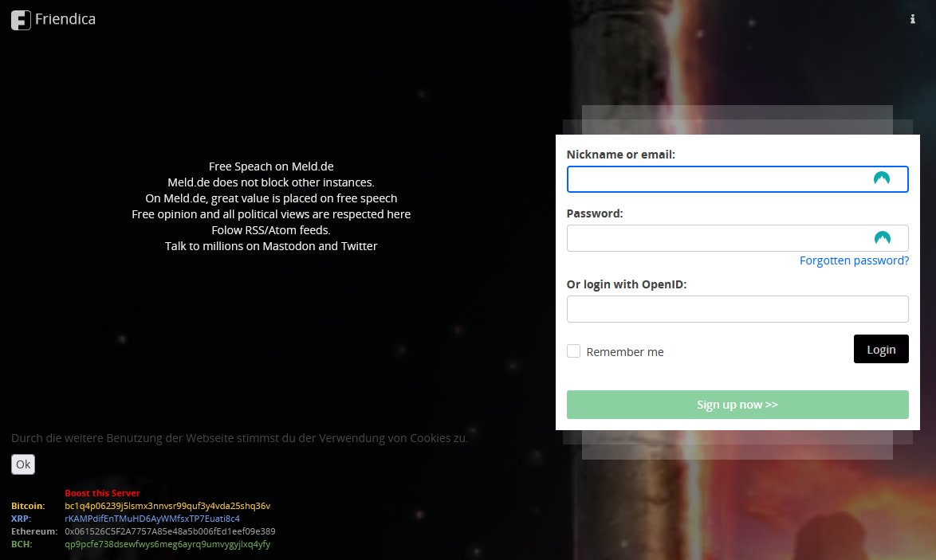The width and height of the screenshot is (936, 560).
Task: Click the Folow RSS/Atom feeds line
Action: point(271,230)
